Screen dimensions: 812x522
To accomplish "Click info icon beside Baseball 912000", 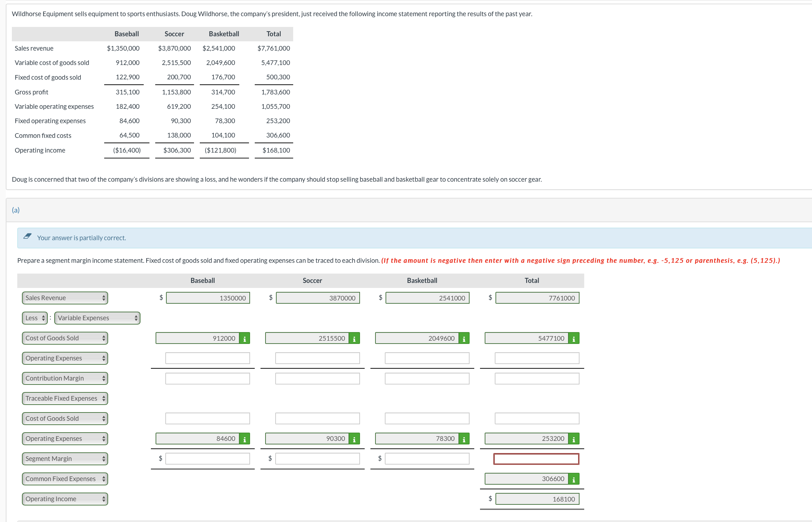I will click(x=245, y=338).
